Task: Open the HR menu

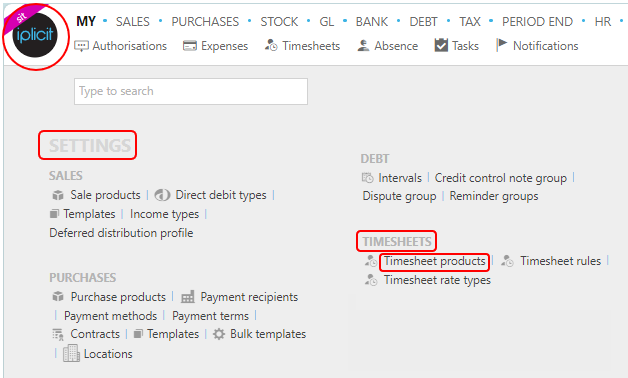Action: click(603, 22)
